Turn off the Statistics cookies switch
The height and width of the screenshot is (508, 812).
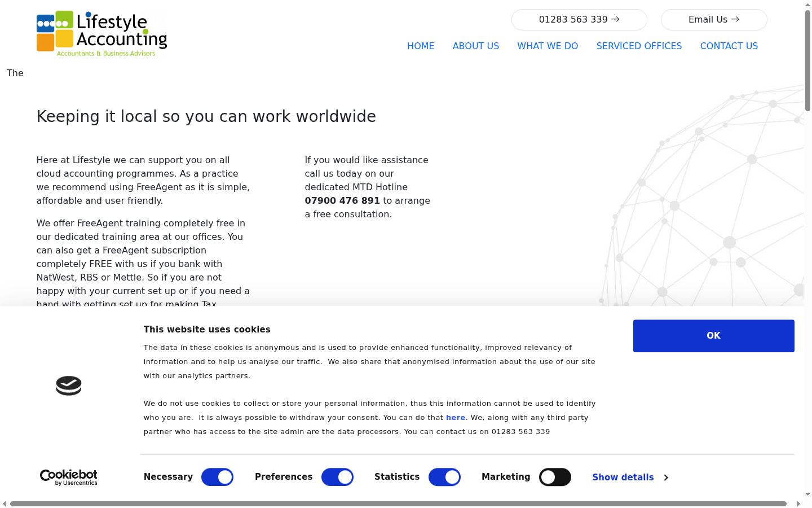tap(444, 477)
